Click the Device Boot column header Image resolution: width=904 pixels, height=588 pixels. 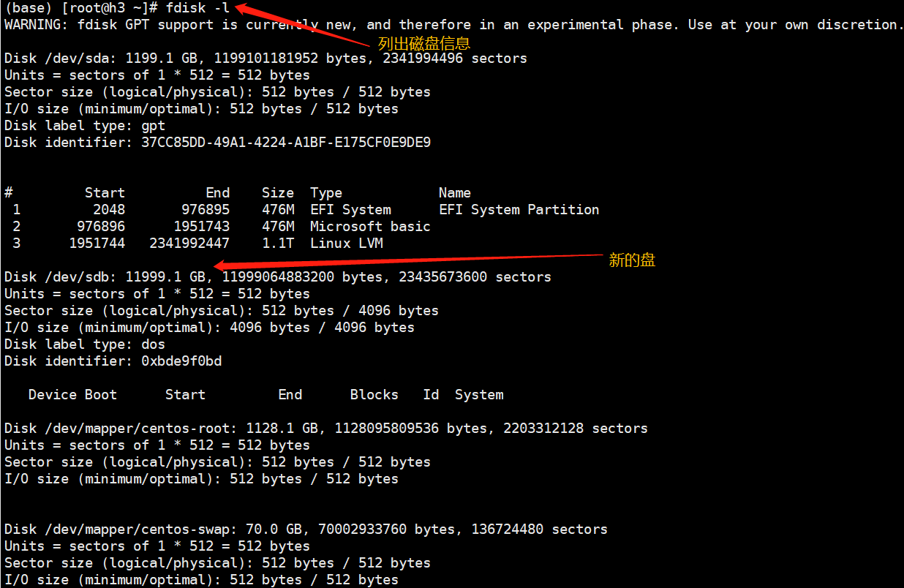pos(72,394)
